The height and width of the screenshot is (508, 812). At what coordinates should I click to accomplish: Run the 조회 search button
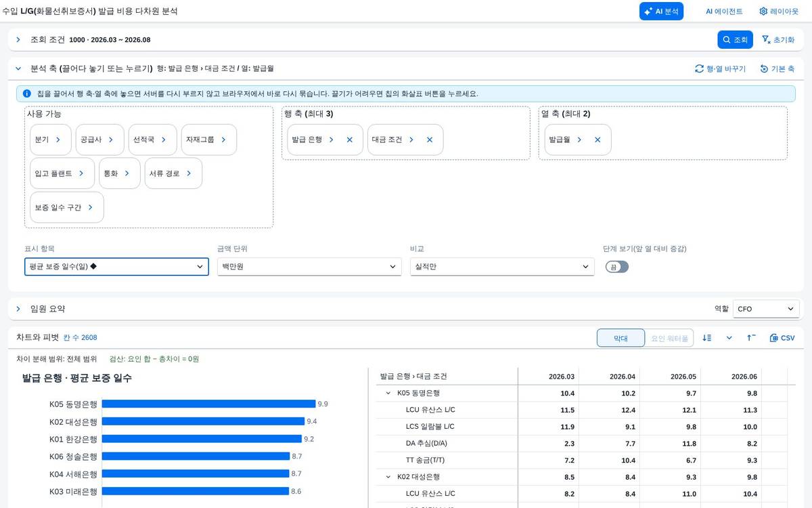pyautogui.click(x=735, y=40)
